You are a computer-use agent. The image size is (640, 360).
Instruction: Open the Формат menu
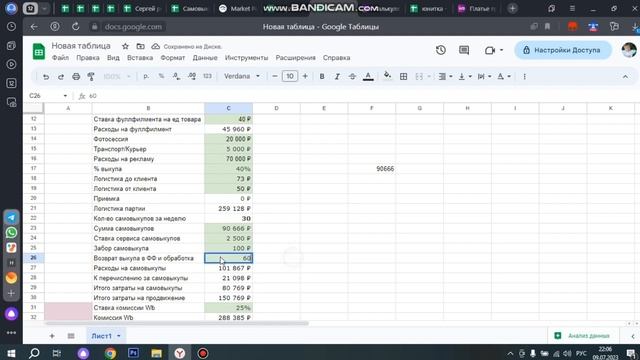[x=173, y=58]
